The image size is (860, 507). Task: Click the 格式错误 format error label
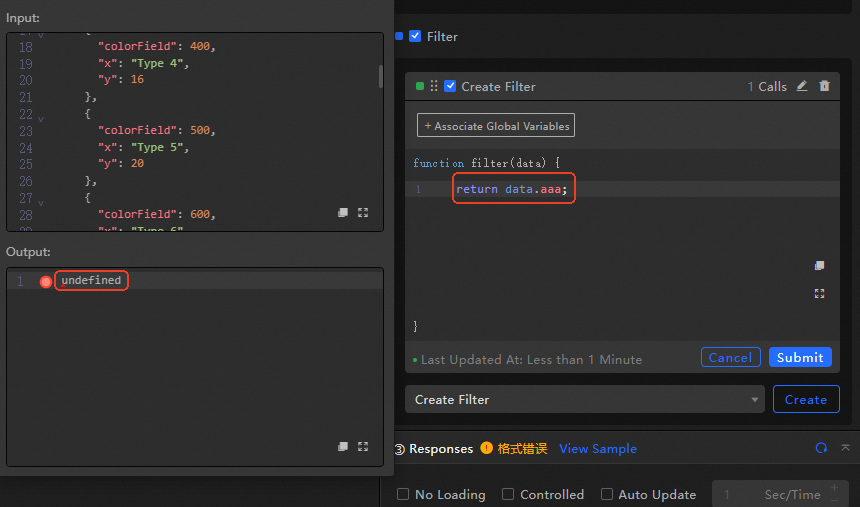pos(522,448)
